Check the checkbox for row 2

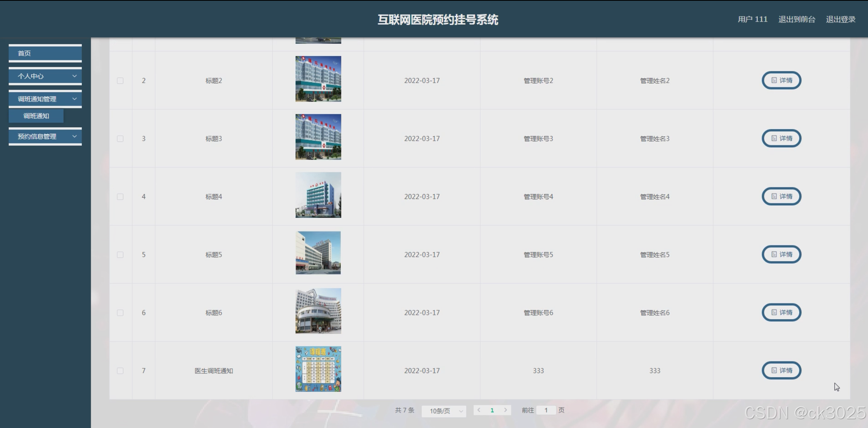pos(120,81)
